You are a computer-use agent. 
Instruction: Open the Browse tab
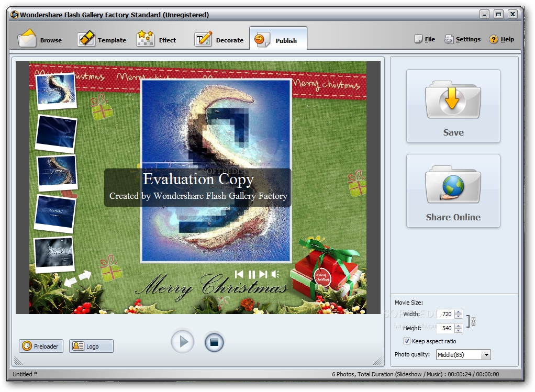[41, 39]
